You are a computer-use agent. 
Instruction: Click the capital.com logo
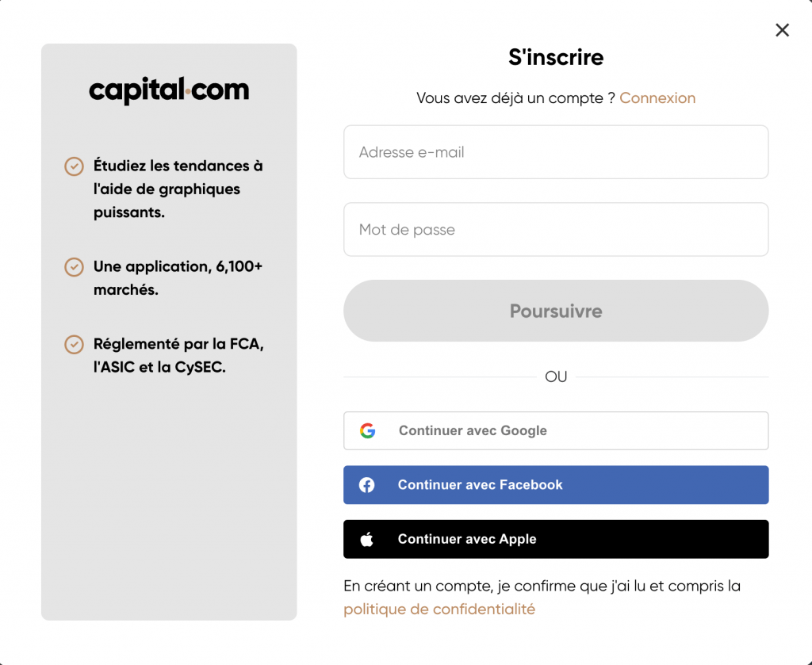point(169,90)
